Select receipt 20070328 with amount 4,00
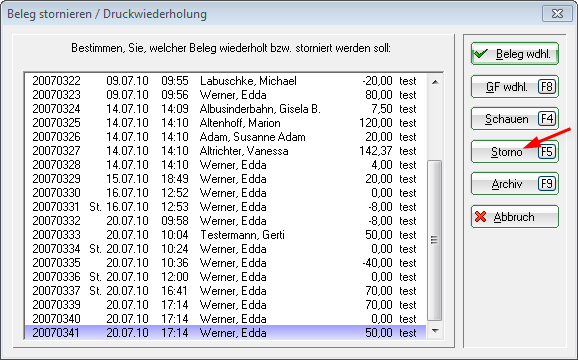 [225, 165]
